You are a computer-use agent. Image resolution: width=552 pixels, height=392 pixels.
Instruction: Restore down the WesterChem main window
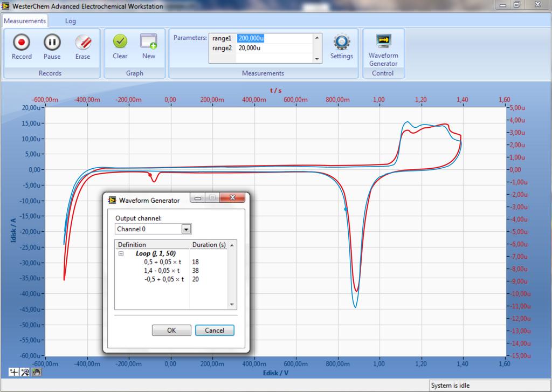point(517,5)
